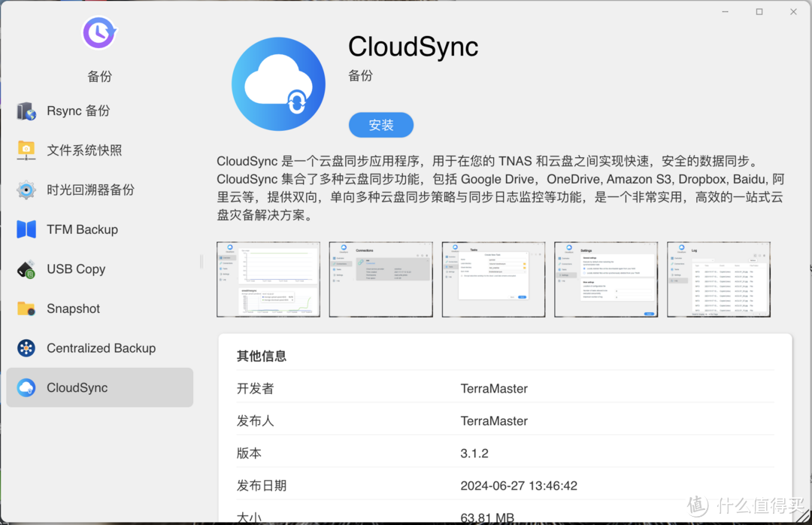Select TFM Backup from the sidebar

[x=82, y=229]
